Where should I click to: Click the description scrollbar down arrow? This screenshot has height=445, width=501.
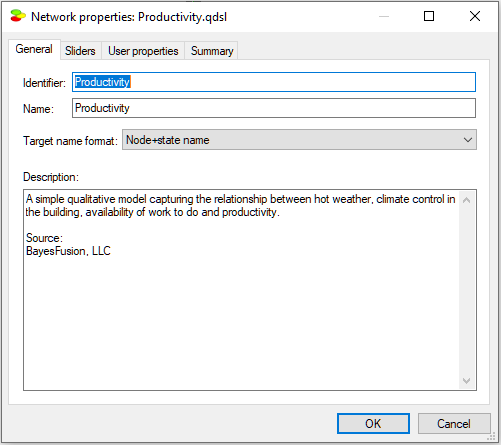pos(467,381)
